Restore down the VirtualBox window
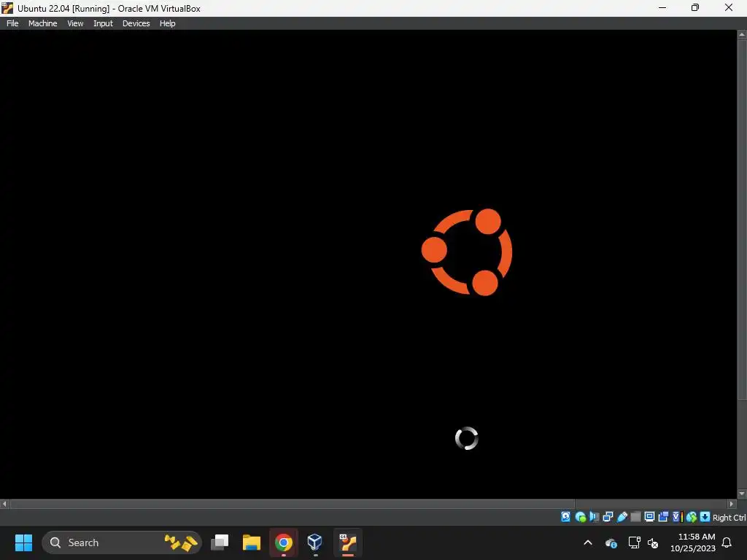Image resolution: width=747 pixels, height=560 pixels. (695, 7)
